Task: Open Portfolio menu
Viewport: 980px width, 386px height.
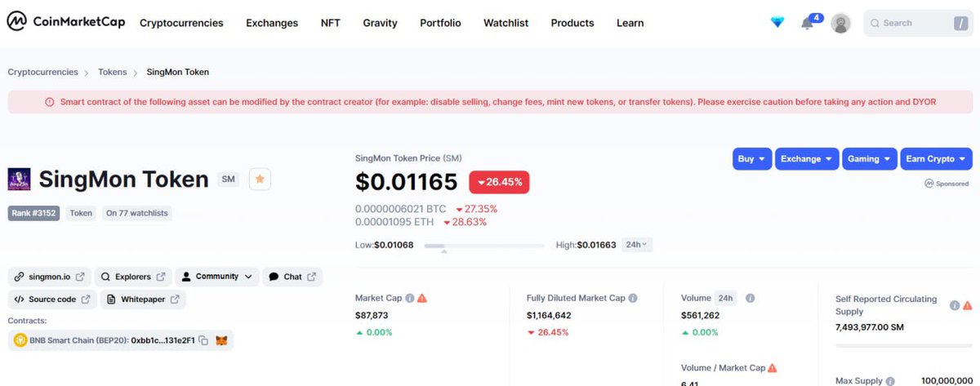Action: point(440,23)
